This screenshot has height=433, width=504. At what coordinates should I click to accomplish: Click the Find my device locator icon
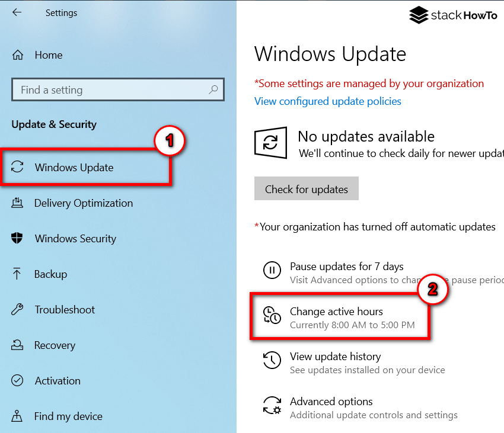[18, 416]
